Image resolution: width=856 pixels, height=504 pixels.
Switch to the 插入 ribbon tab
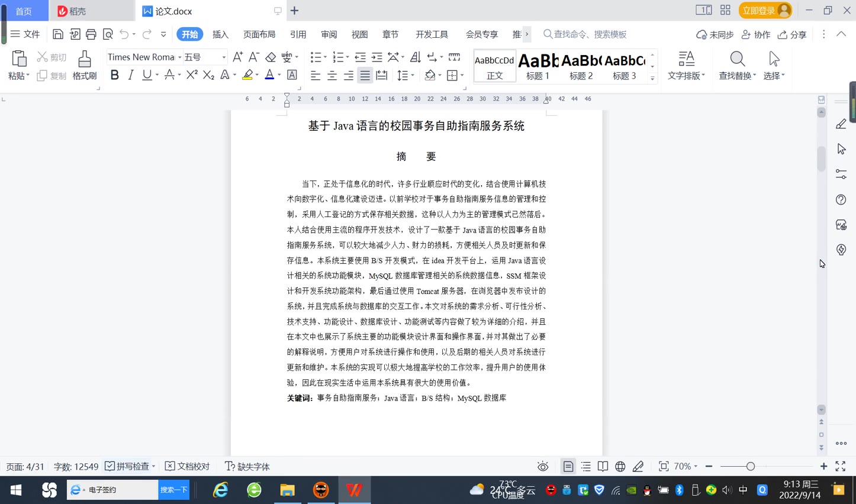pyautogui.click(x=220, y=34)
